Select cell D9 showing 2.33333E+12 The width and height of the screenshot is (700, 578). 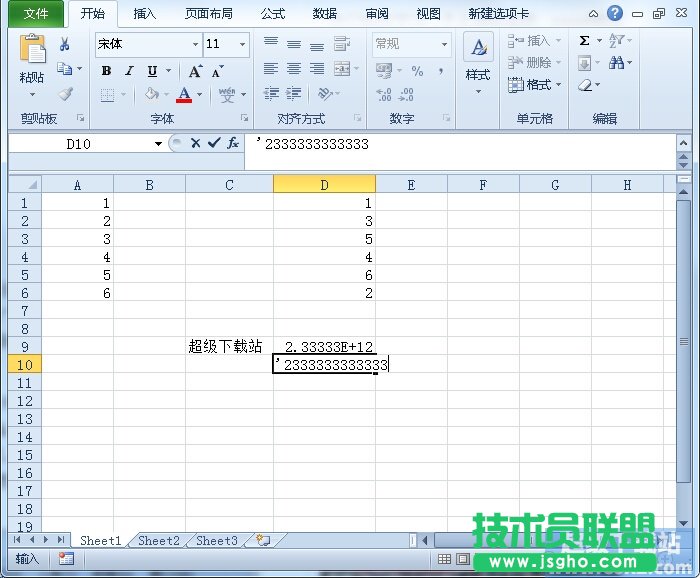coord(325,346)
